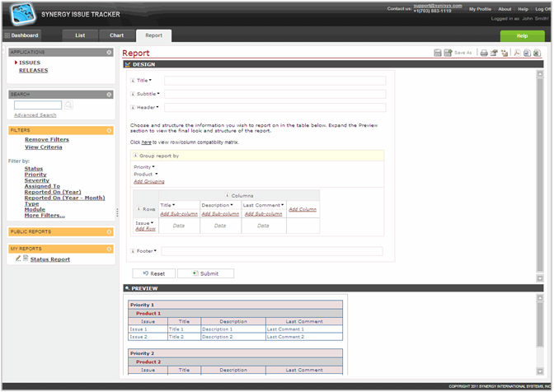This screenshot has width=554, height=392.
Task: Click the Add Grouping link
Action: 149,181
